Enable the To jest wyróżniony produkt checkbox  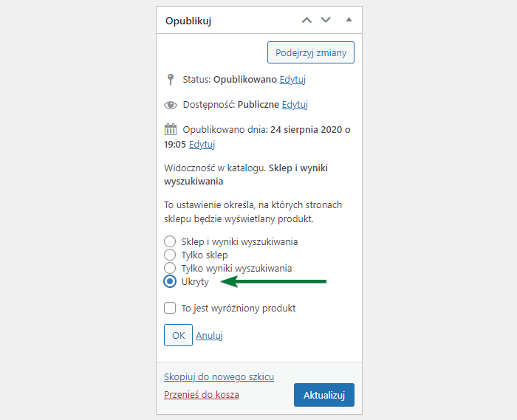pos(170,308)
